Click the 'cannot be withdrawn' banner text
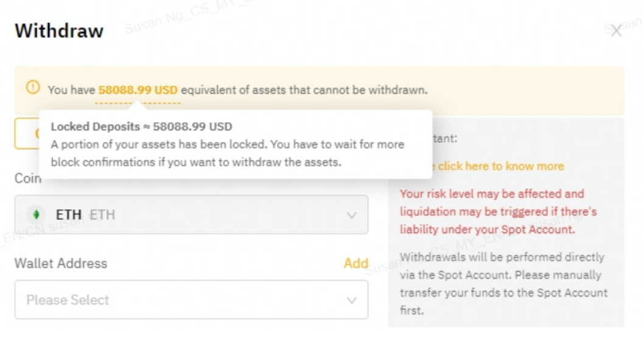The image size is (644, 345). [304, 90]
